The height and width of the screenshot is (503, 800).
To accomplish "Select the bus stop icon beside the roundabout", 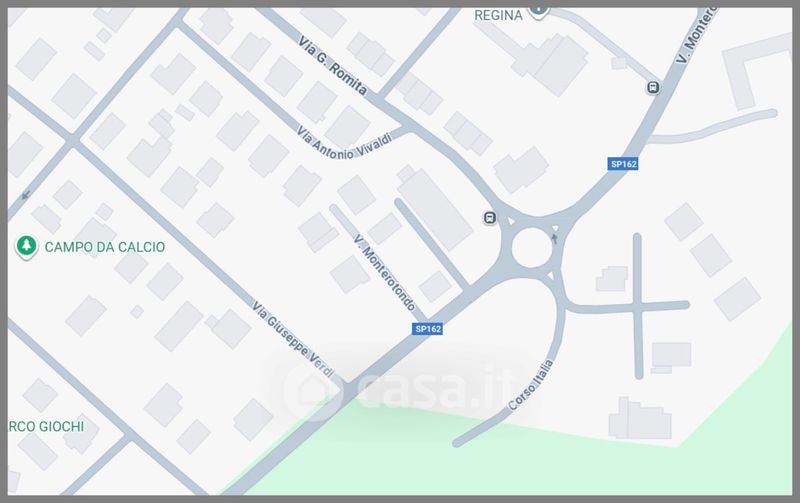I will click(490, 218).
